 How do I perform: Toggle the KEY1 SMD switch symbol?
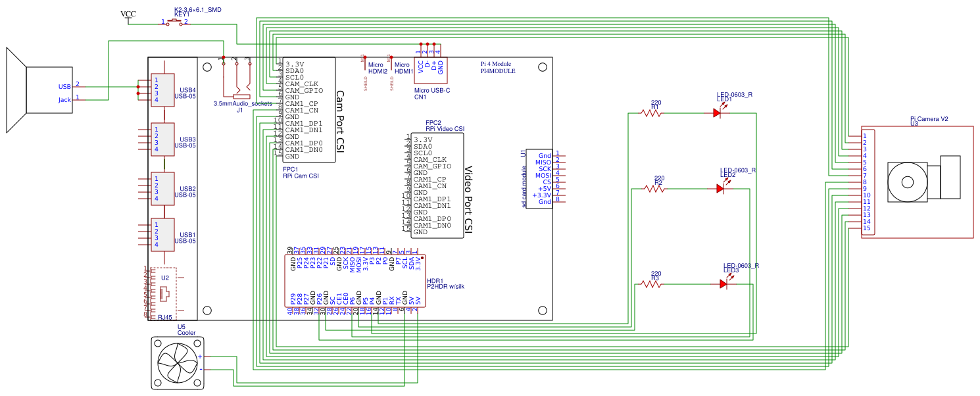click(173, 20)
